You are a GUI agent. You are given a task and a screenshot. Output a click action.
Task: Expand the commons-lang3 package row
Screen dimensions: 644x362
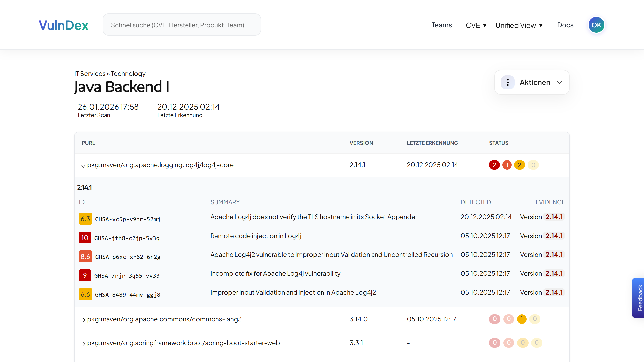(84, 319)
